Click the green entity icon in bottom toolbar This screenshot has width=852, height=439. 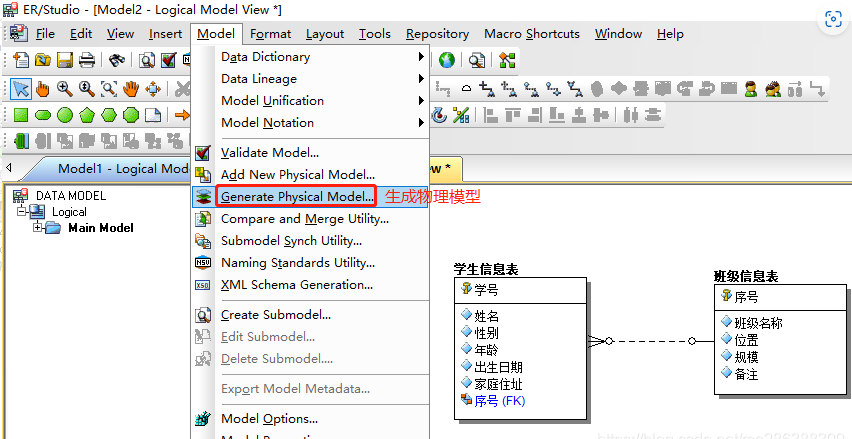[x=21, y=141]
